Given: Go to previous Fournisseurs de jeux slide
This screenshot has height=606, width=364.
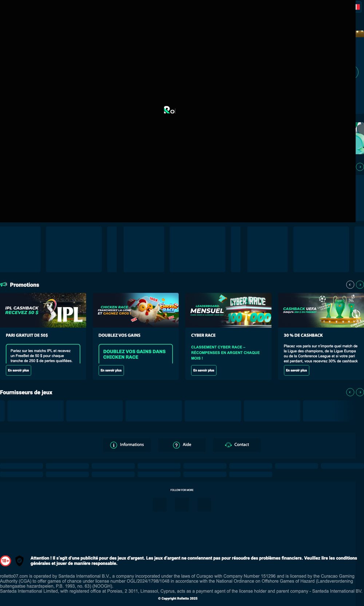Looking at the screenshot, I should (350, 392).
